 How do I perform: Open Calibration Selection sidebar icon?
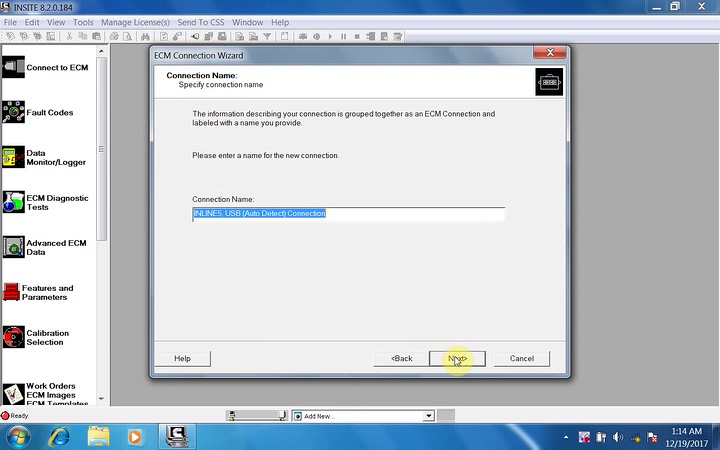[x=13, y=337]
